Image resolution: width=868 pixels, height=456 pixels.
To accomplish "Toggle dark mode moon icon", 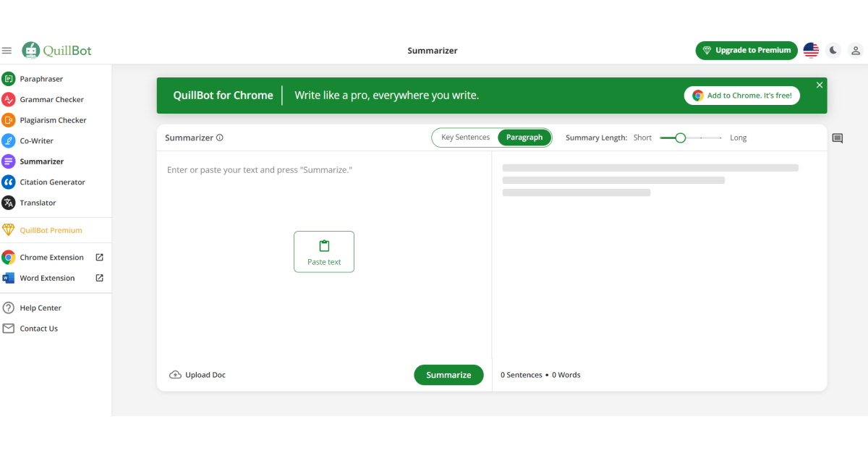I will [x=833, y=51].
